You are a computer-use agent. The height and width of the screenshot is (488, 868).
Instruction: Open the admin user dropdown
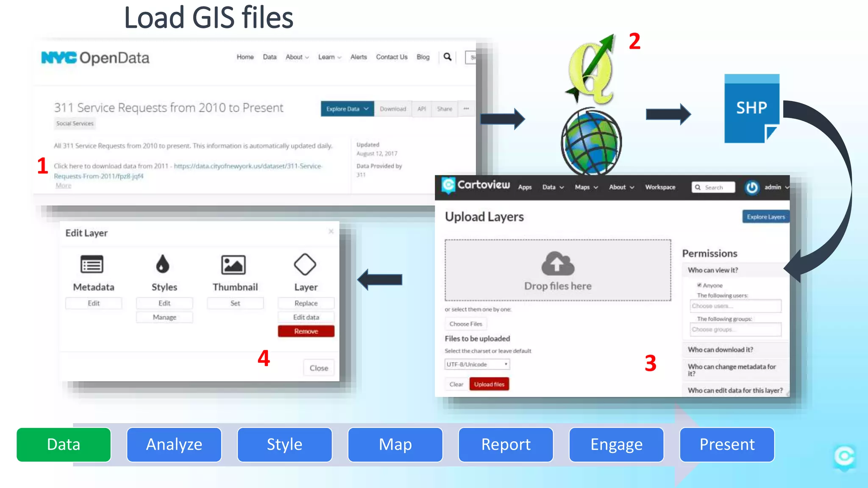(777, 187)
